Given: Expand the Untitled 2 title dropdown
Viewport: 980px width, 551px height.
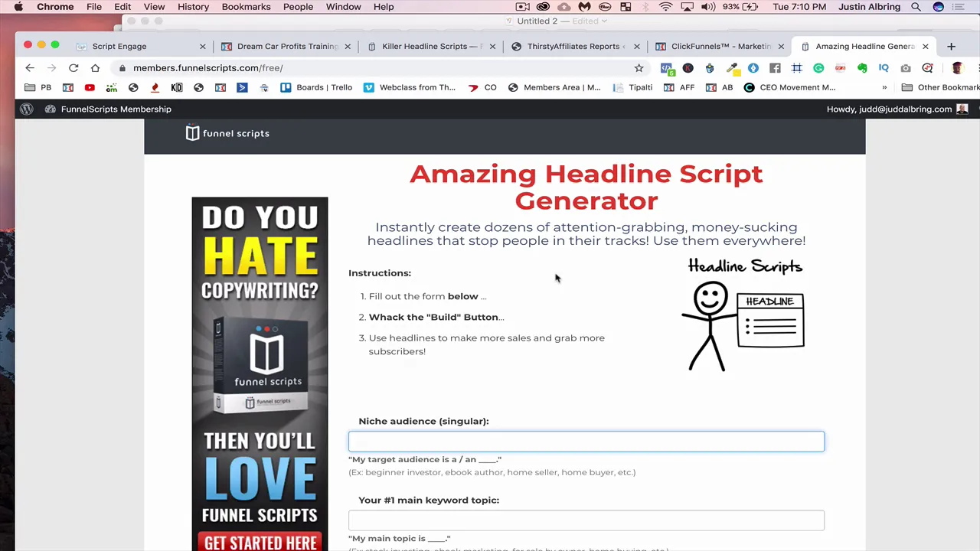Looking at the screenshot, I should pos(605,21).
